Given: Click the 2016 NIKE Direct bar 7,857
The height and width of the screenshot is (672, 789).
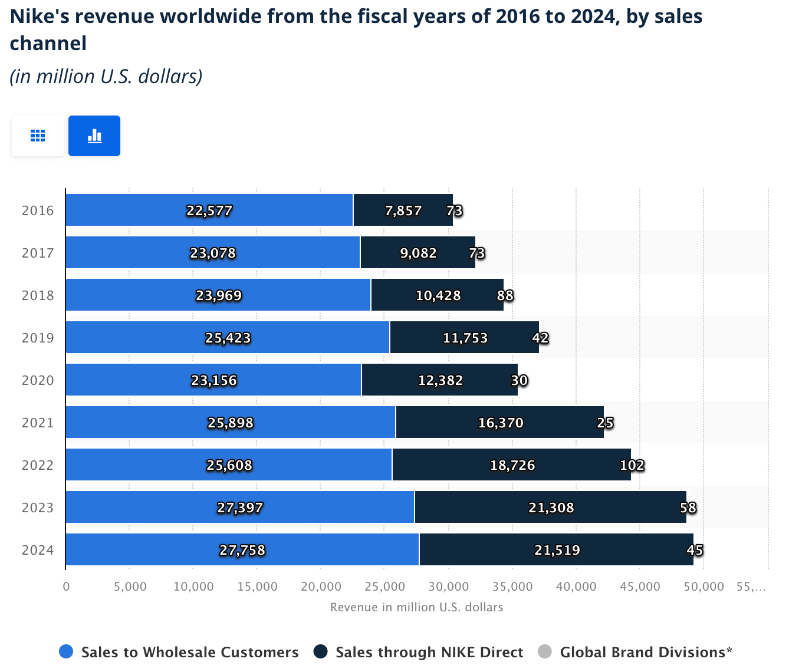Looking at the screenshot, I should [x=403, y=210].
